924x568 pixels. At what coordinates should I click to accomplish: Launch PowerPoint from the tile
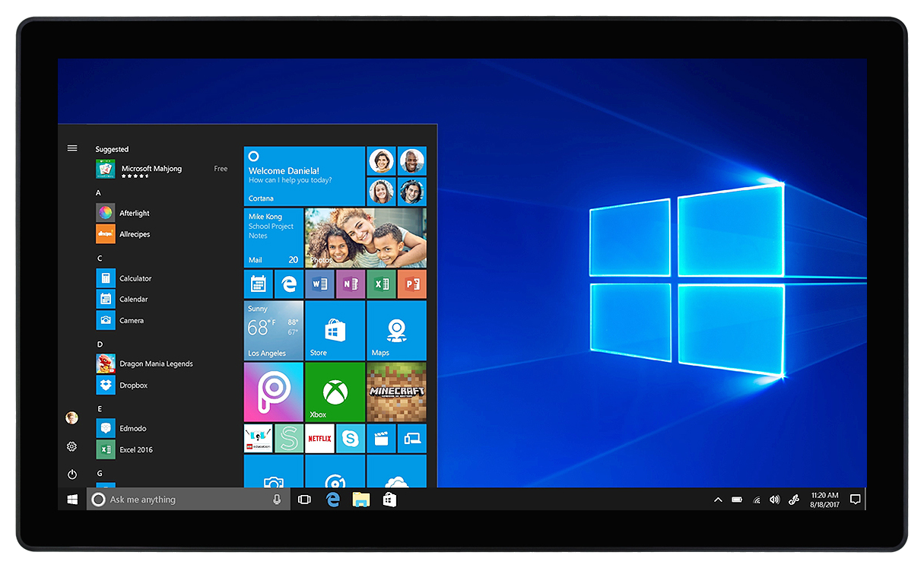coord(412,284)
